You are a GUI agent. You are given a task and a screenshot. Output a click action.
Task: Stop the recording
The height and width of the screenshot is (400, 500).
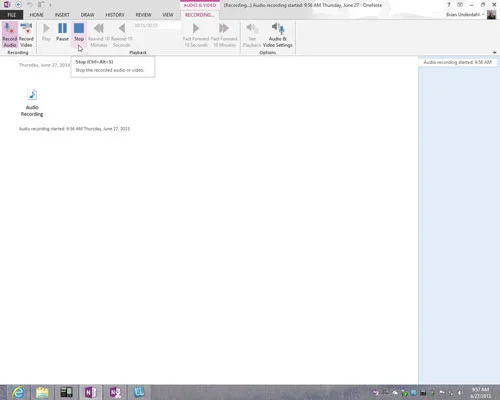[x=79, y=32]
